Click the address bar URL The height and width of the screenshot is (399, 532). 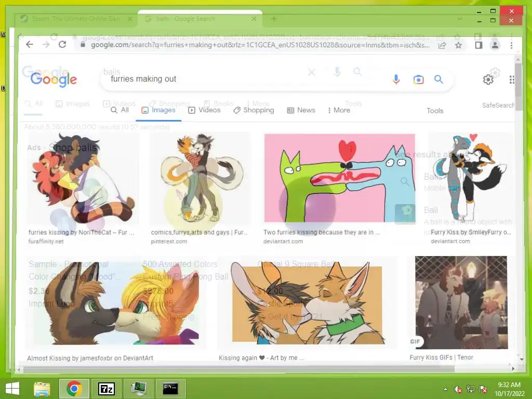click(x=260, y=45)
